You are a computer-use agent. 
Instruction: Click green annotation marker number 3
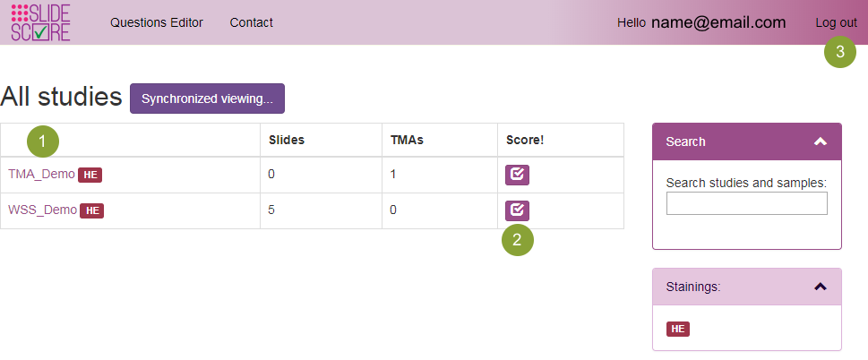coord(839,52)
